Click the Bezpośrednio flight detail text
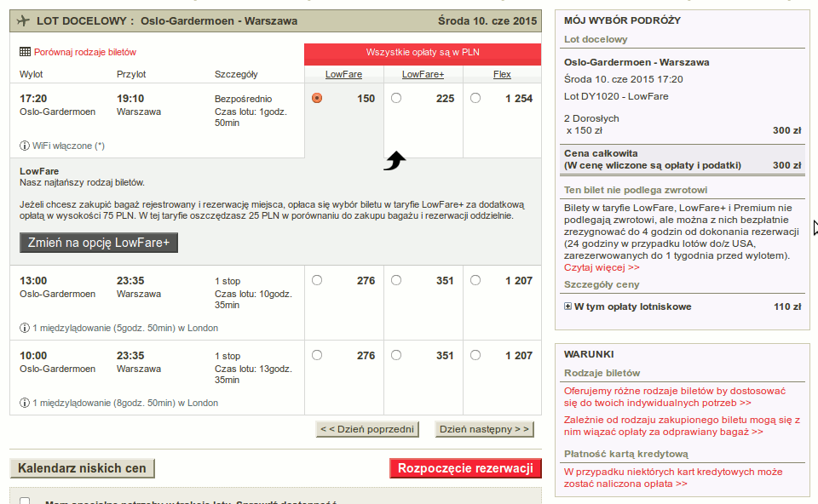This screenshot has height=504, width=818. coord(243,99)
